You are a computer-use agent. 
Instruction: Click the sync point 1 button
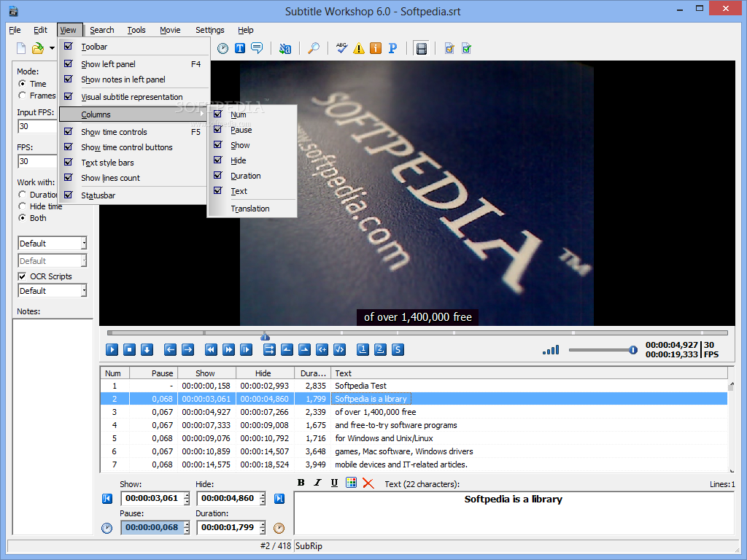pos(363,350)
